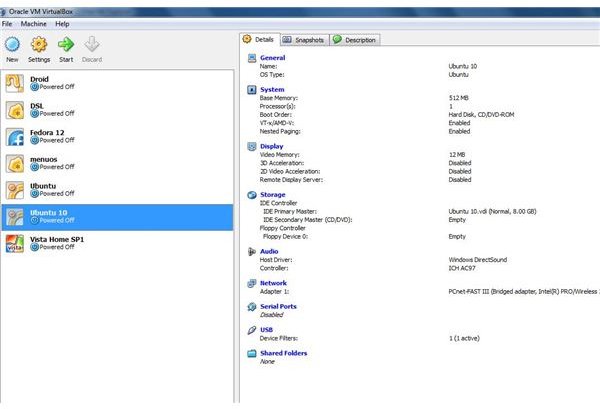Switch to the Snapshots tab
Image resolution: width=600 pixels, height=409 pixels.
click(305, 40)
